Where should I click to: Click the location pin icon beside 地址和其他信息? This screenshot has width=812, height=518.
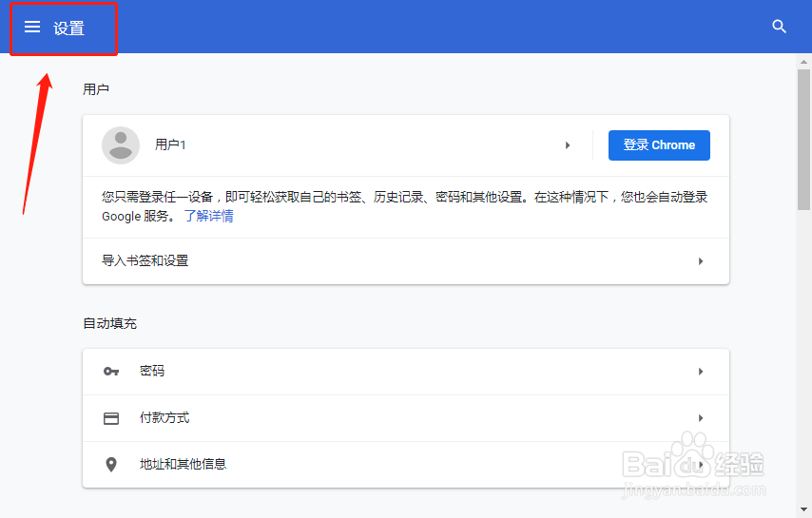pyautogui.click(x=111, y=465)
